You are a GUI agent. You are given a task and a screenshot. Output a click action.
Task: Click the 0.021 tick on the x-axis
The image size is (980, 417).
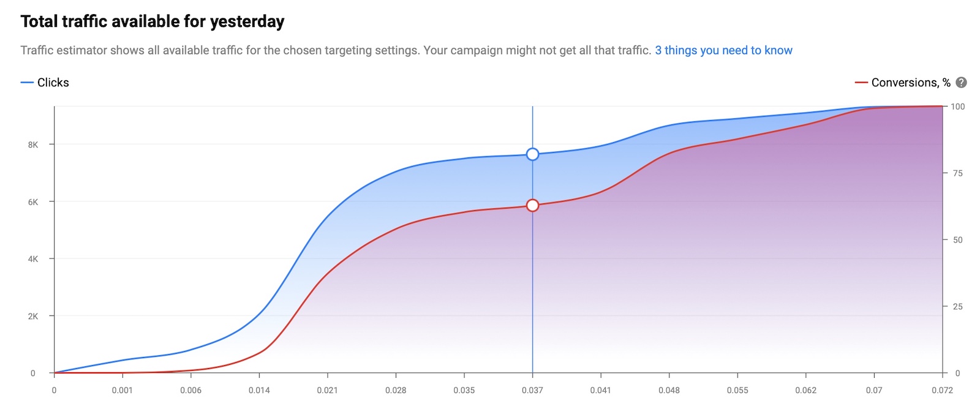(x=327, y=390)
